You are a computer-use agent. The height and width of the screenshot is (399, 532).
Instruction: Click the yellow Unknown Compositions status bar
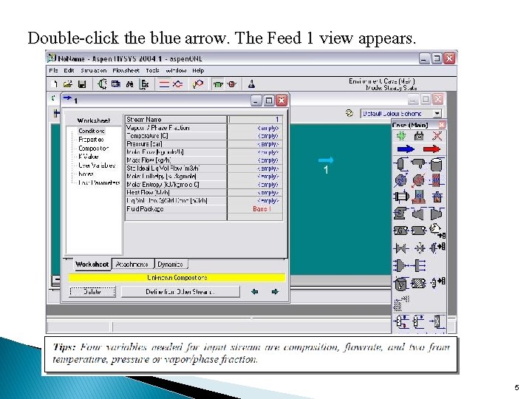(177, 278)
